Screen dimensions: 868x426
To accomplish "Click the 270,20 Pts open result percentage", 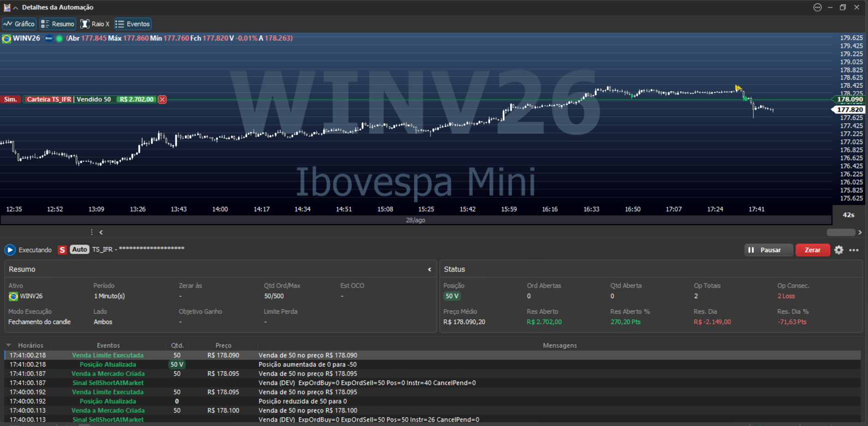I will [x=625, y=322].
